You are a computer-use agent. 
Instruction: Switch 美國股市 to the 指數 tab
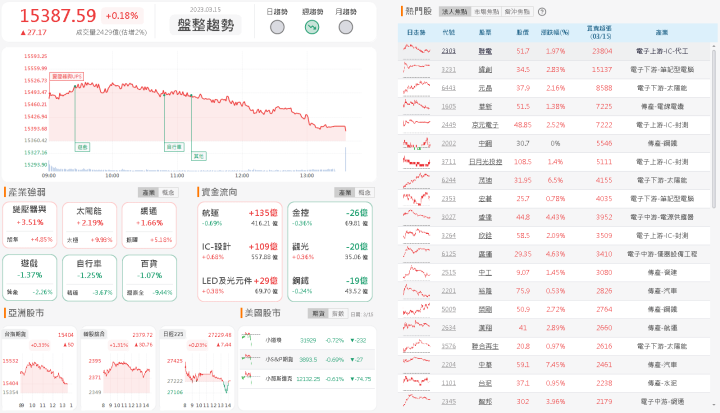(338, 313)
